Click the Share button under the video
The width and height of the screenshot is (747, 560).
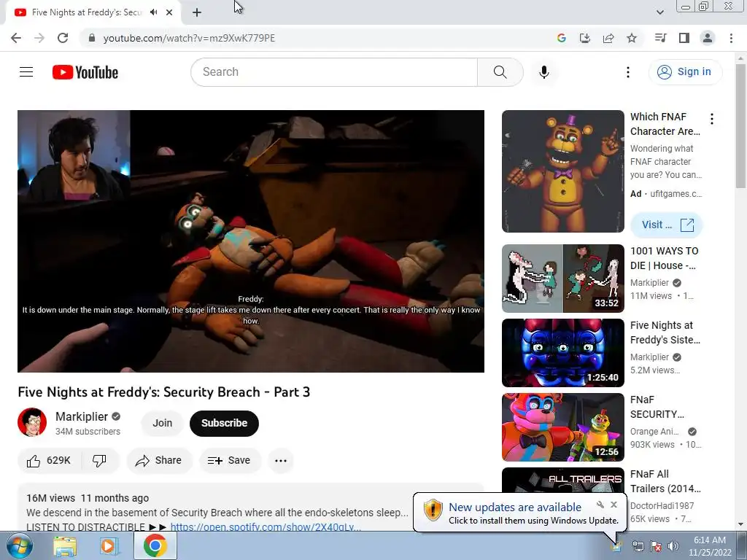[158, 461]
